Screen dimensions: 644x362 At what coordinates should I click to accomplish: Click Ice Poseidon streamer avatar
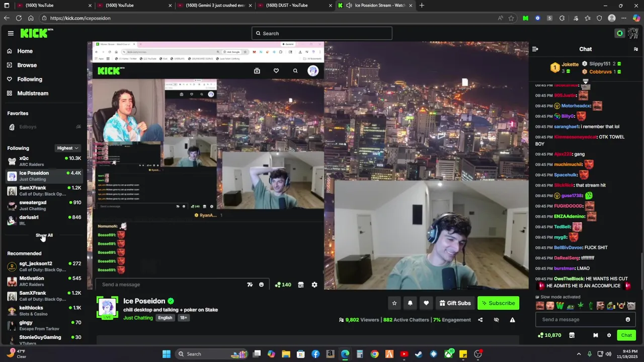[x=107, y=307]
